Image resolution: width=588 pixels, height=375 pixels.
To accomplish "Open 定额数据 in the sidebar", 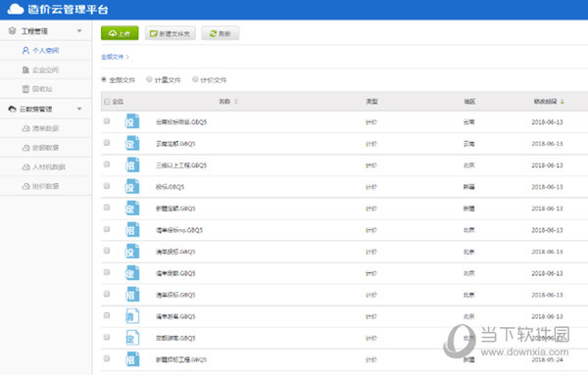I will click(x=45, y=148).
